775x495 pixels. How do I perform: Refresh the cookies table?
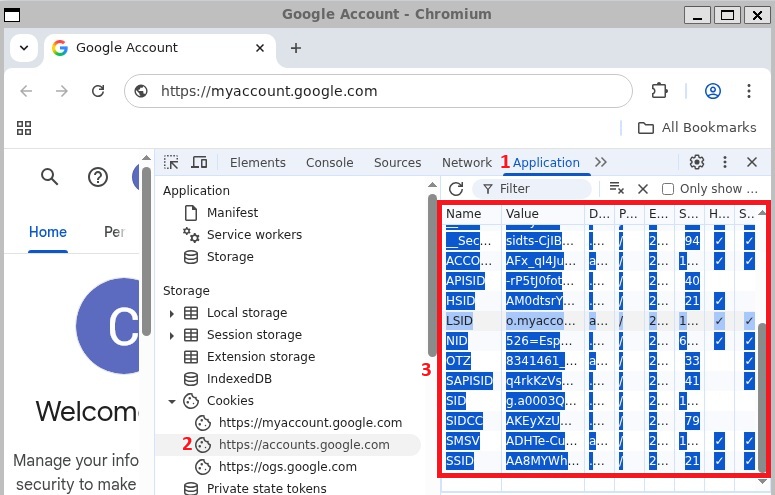coord(456,188)
